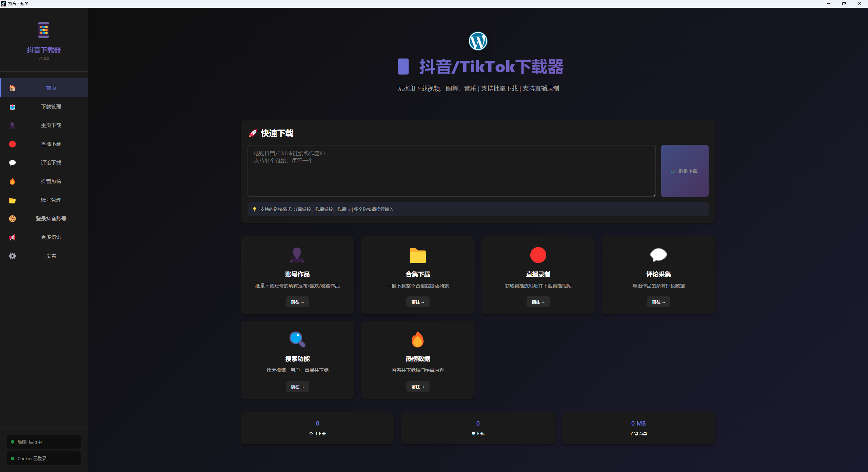Click the v1.0.0 version label
The height and width of the screenshot is (472, 868).
click(44, 59)
